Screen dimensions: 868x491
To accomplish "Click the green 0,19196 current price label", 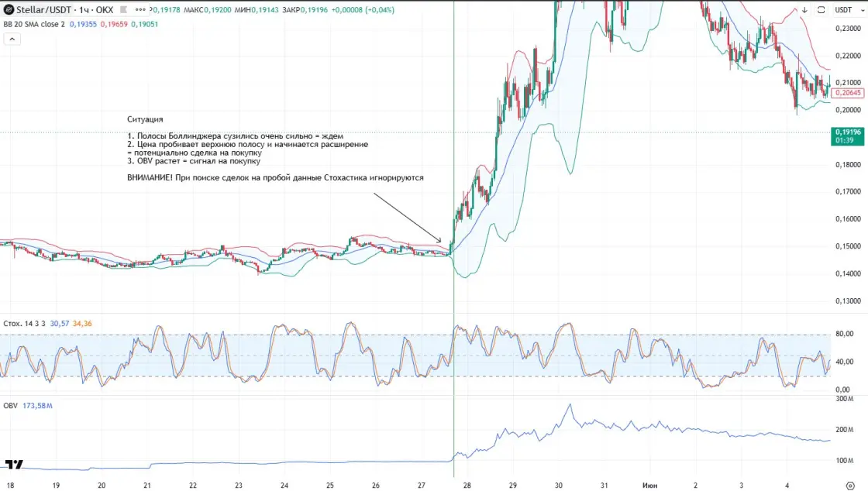I will [x=848, y=136].
